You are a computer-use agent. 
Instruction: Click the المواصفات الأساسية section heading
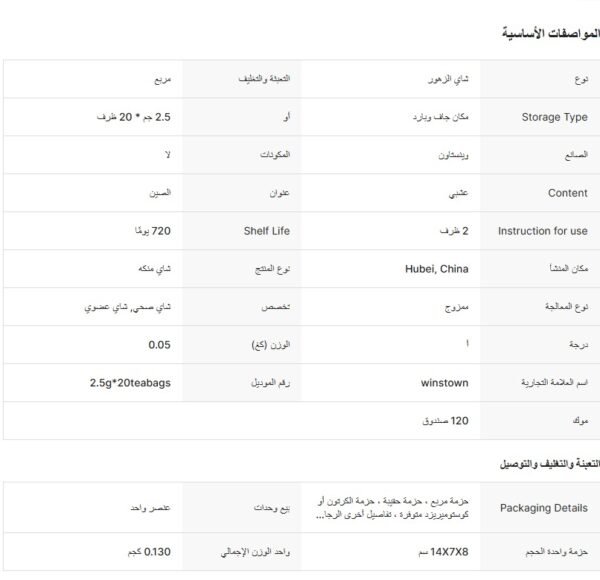click(552, 35)
